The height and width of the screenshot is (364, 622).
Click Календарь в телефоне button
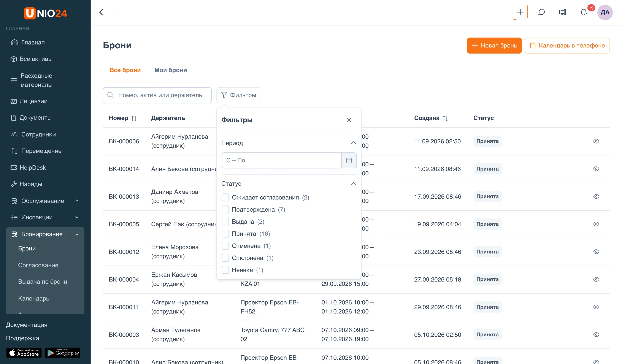coord(567,45)
